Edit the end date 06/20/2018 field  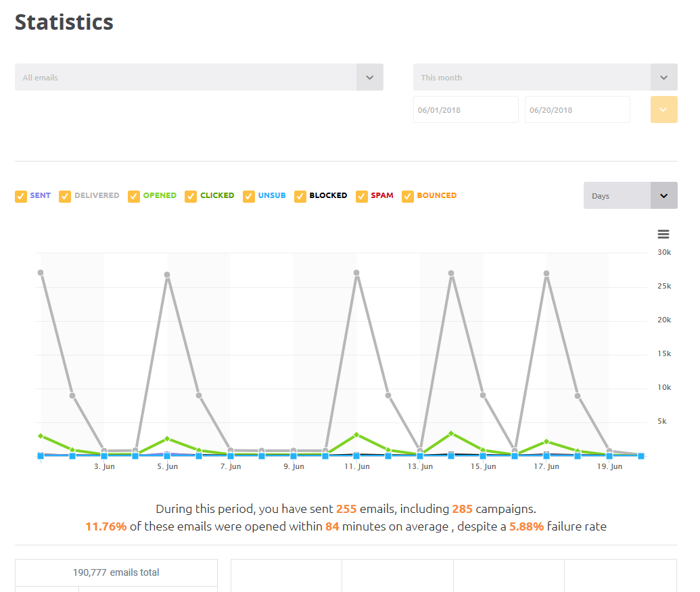pos(577,109)
